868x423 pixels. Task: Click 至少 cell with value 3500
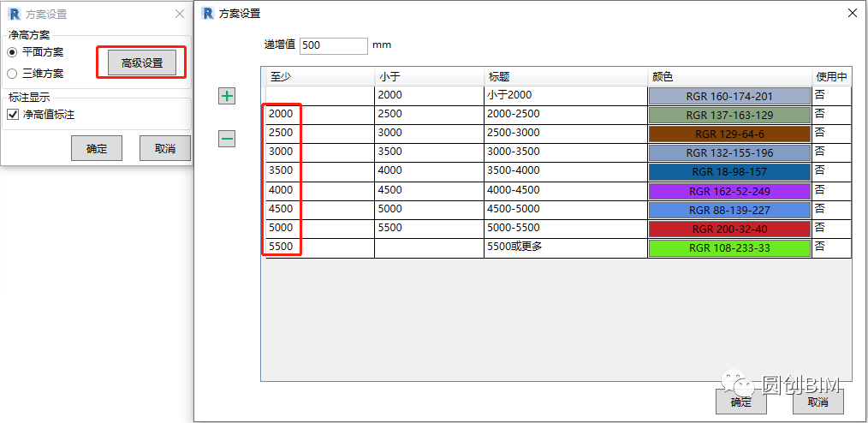point(320,171)
